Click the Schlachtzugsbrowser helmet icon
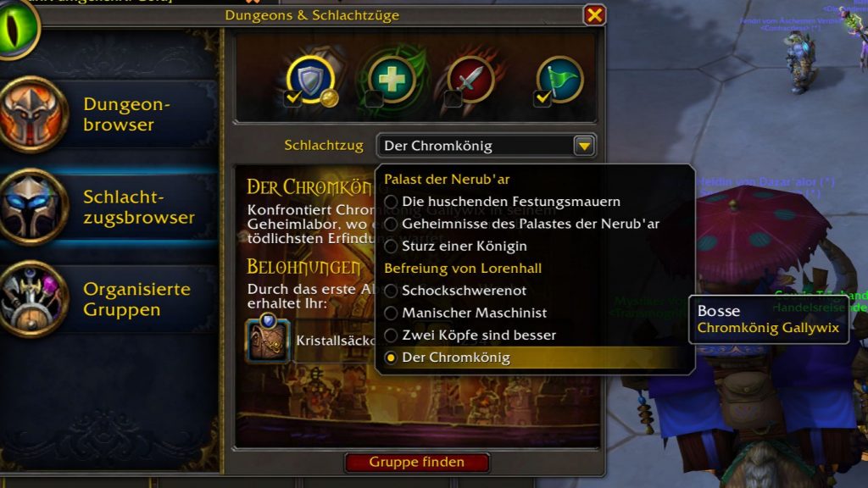Viewport: 868px width, 488px height. point(33,207)
